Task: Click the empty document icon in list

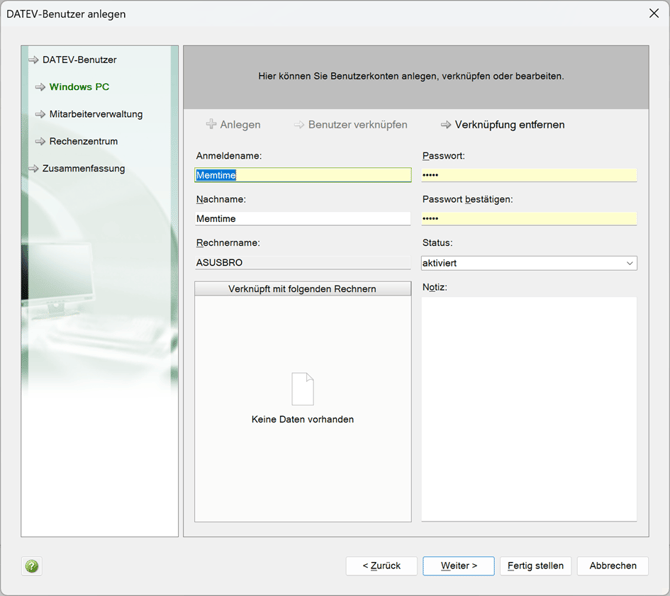Action: point(302,389)
